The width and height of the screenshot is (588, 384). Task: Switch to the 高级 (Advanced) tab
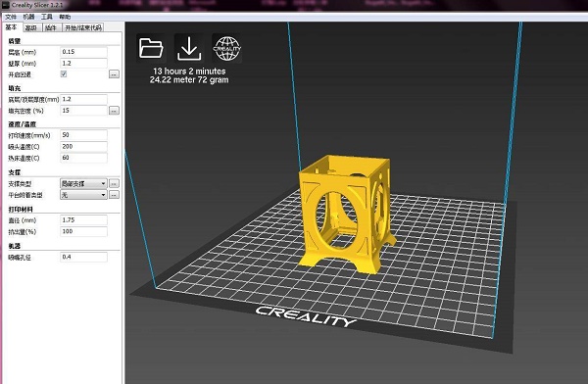(31, 27)
